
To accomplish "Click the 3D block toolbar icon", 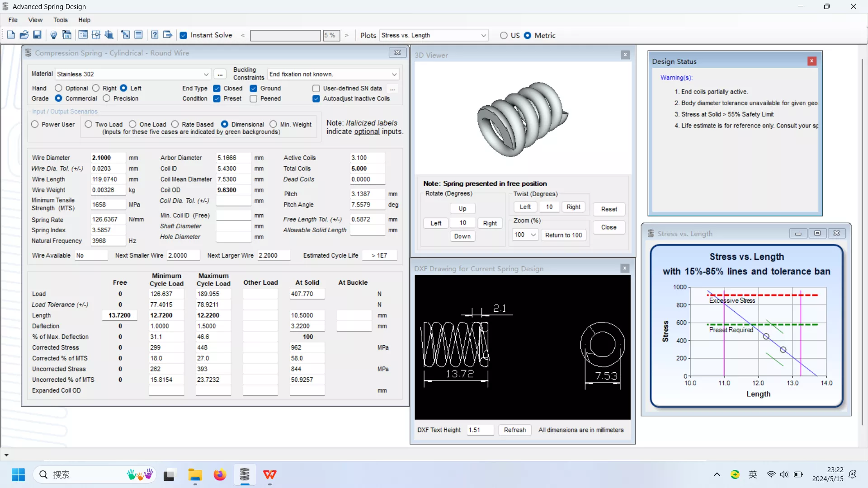I will point(109,35).
